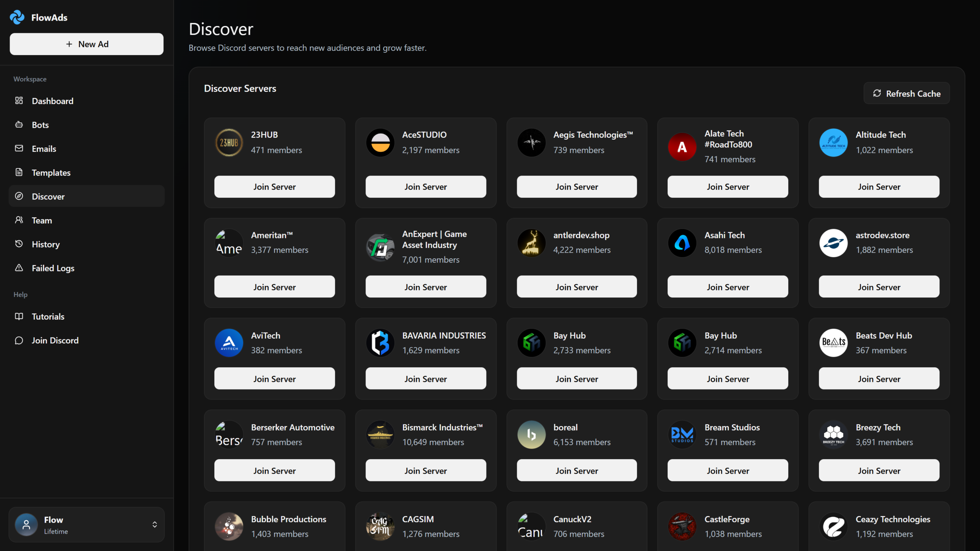Screen dimensions: 980x551
Task: Join the Bismarck Industries server
Action: tap(426, 470)
